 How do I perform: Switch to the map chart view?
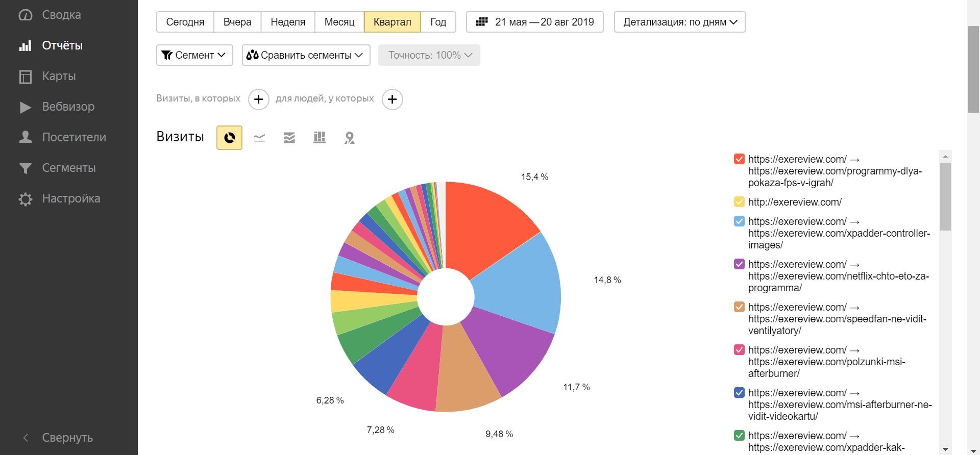click(x=350, y=138)
